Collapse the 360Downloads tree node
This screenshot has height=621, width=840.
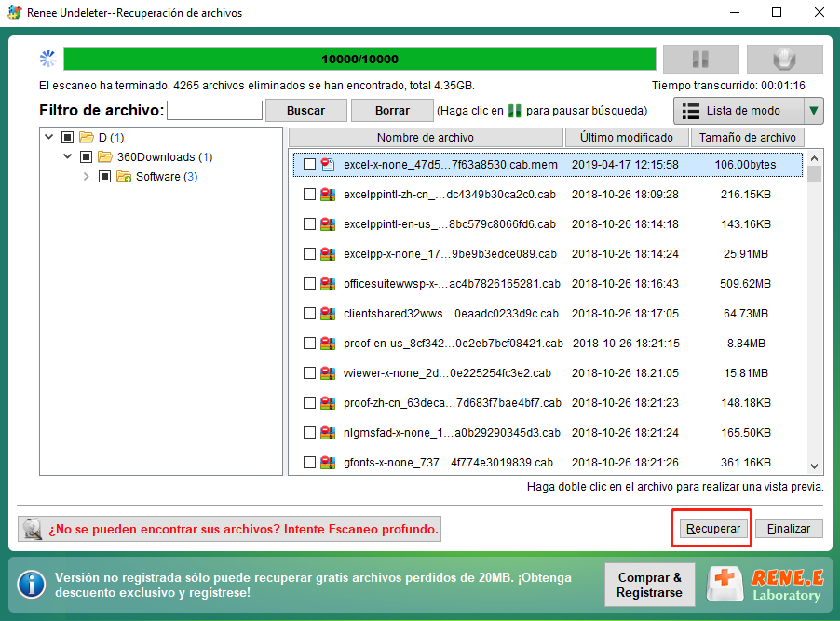tap(68, 156)
